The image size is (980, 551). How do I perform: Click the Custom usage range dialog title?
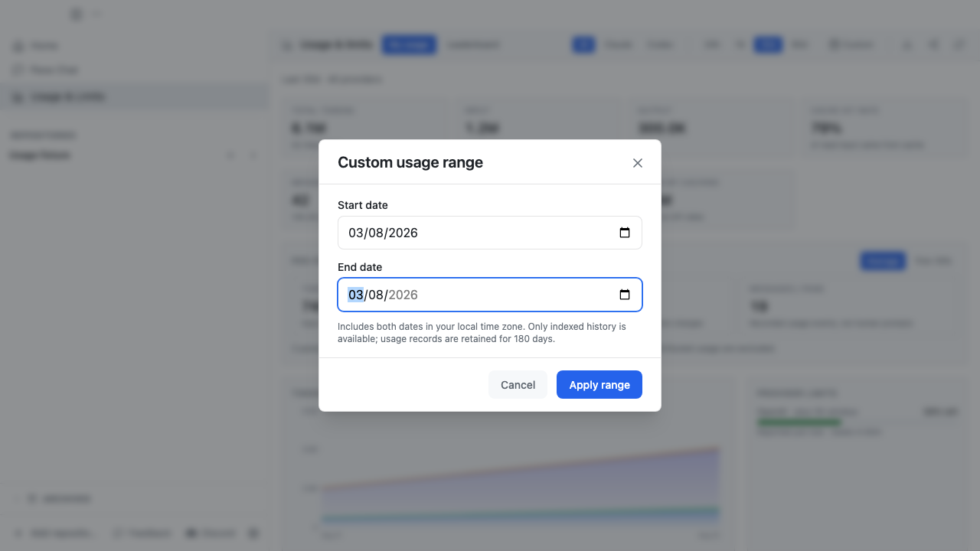[x=410, y=162]
